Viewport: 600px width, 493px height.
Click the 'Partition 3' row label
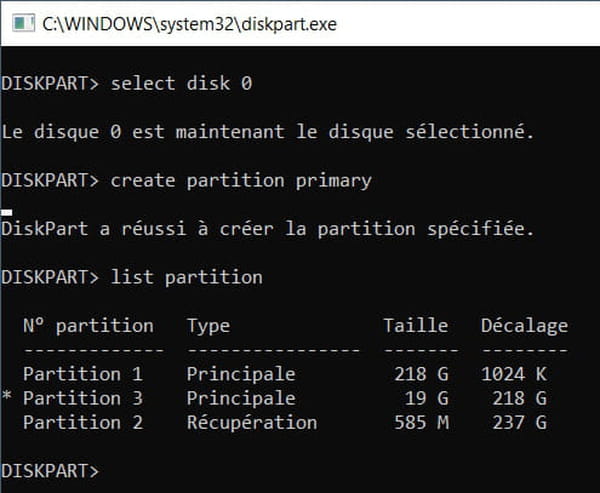tap(83, 398)
